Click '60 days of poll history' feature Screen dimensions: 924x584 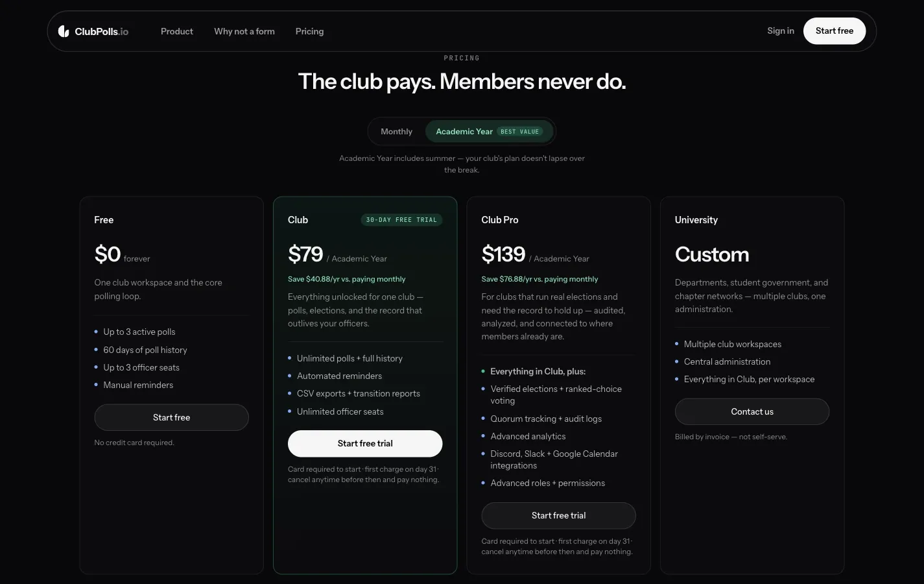(145, 350)
